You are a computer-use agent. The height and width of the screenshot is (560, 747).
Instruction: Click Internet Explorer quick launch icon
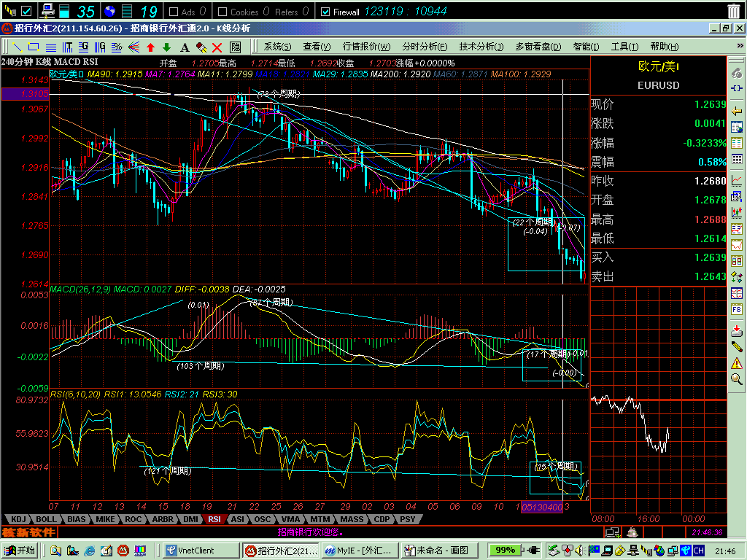point(89,551)
